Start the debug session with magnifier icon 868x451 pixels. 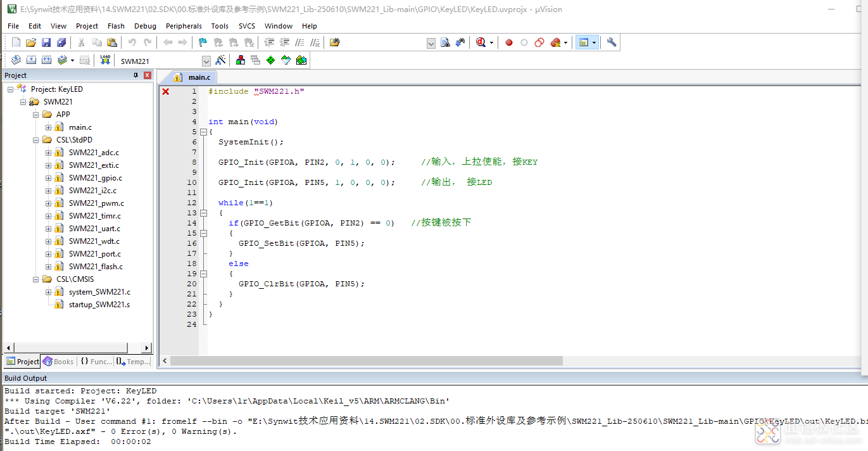[x=481, y=42]
